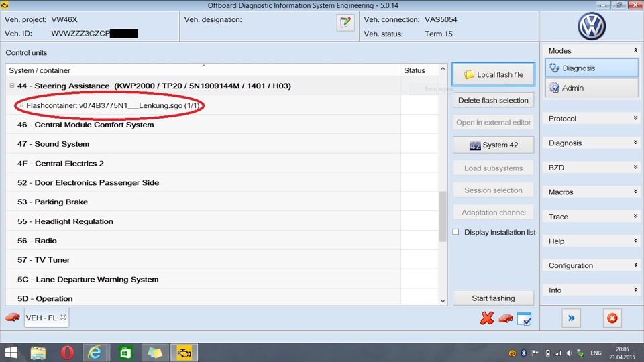This screenshot has height=362, width=644.
Task: Click the red X cancel icon
Action: [x=487, y=318]
